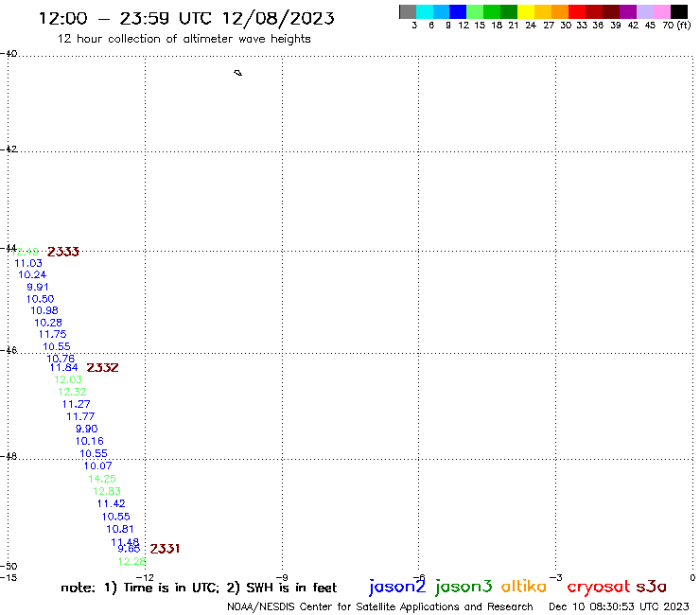Click the blue 'jason2' satellite legend label
Screen dimensions: 700x615
pos(397,587)
